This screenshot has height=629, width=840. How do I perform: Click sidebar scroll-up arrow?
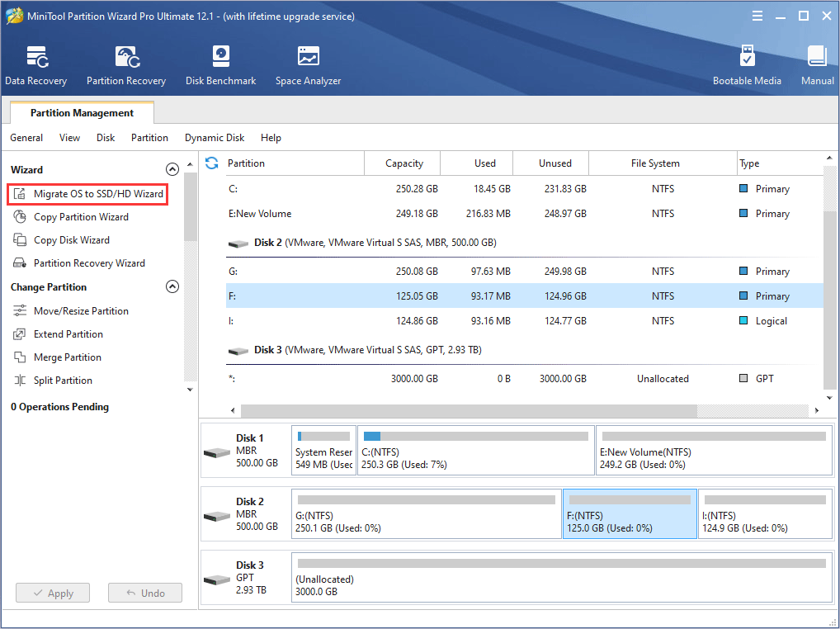[x=190, y=164]
